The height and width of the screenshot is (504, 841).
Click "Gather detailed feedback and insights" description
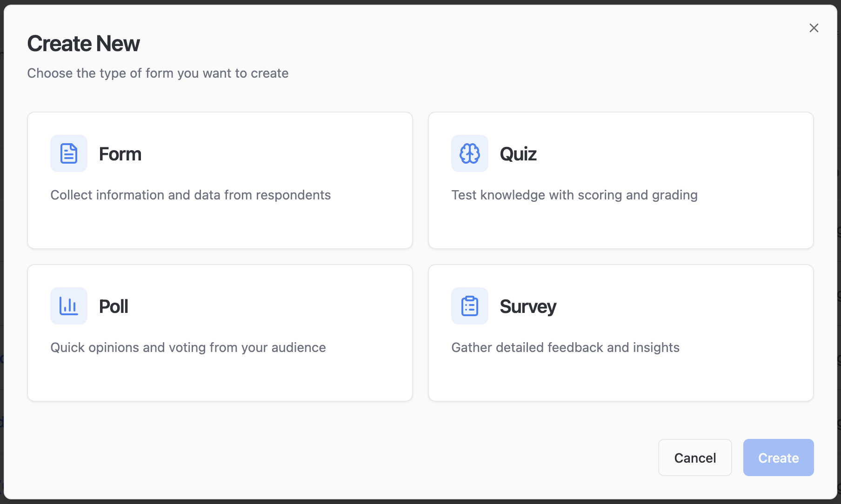[565, 347]
